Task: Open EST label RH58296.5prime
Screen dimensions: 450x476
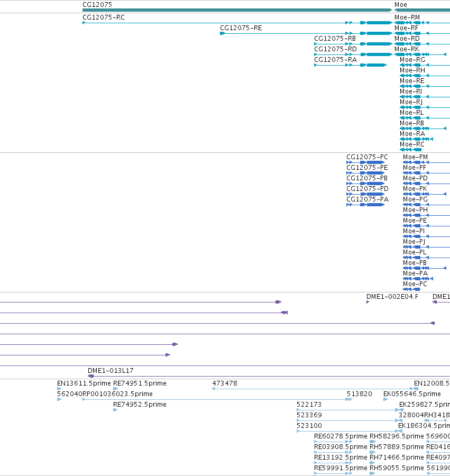Action: tap(397, 436)
